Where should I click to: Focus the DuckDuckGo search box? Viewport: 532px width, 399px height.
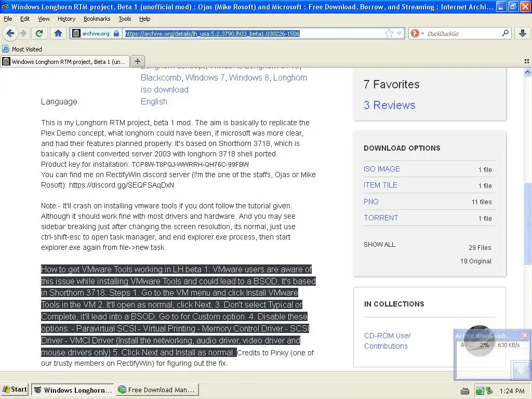(463, 33)
